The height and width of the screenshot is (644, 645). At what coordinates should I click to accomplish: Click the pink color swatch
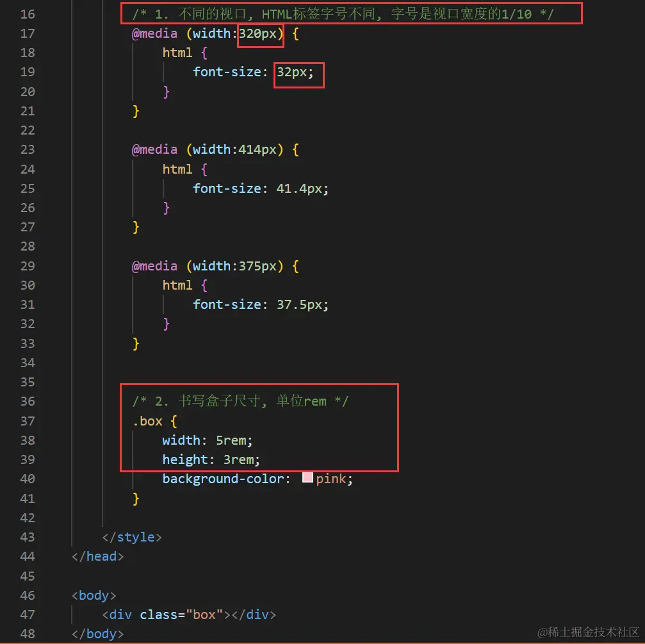point(307,477)
